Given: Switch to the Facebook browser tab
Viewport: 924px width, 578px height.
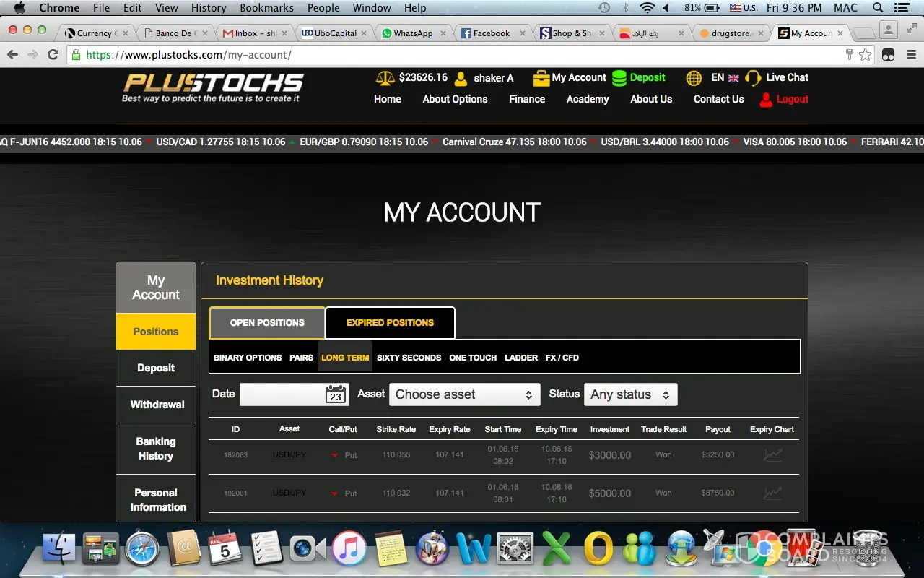Looking at the screenshot, I should (492, 33).
